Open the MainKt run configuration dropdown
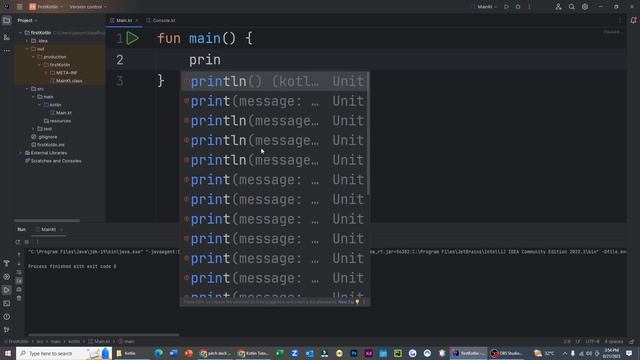 487,7
